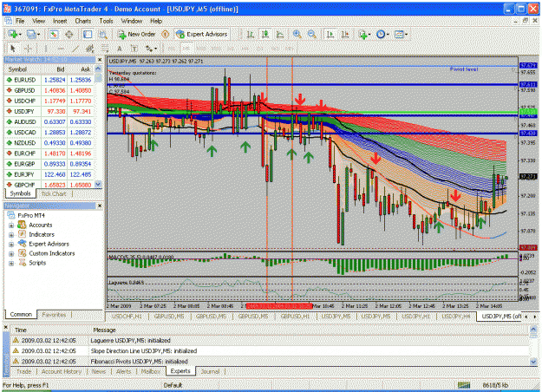Zoom out on the chart
Screen dimensions: 542x392
click(x=312, y=34)
